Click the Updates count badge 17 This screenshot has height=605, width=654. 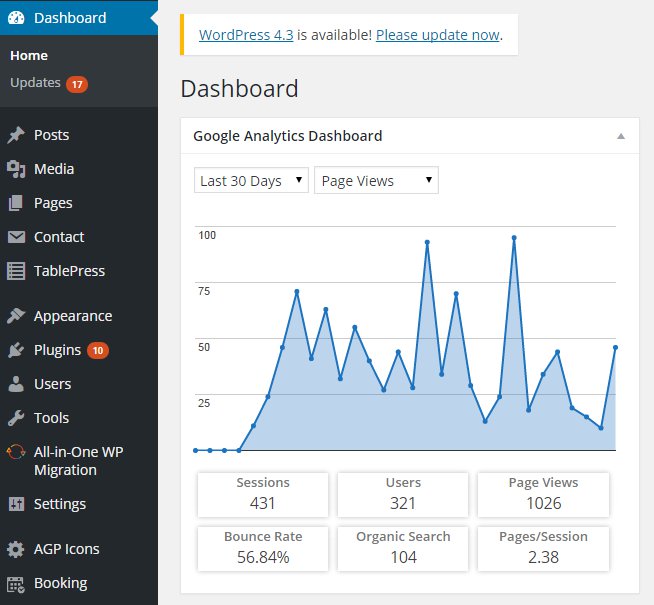click(77, 85)
